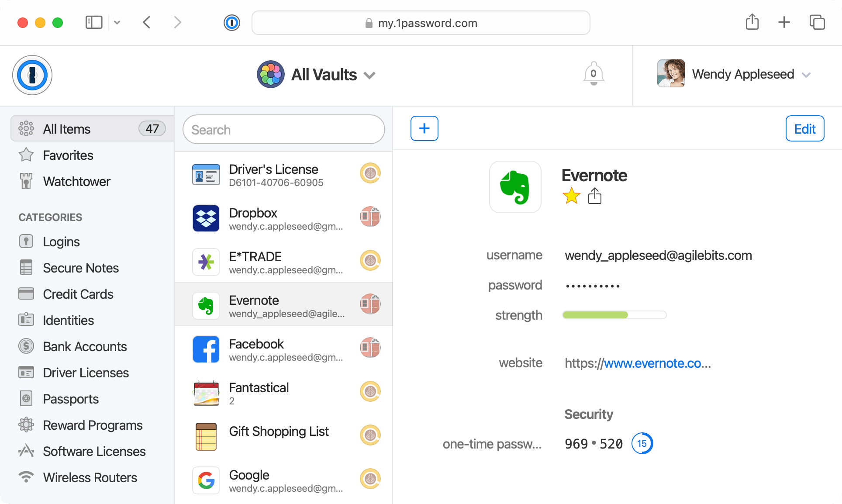Toggle notifications bell icon

click(x=594, y=74)
